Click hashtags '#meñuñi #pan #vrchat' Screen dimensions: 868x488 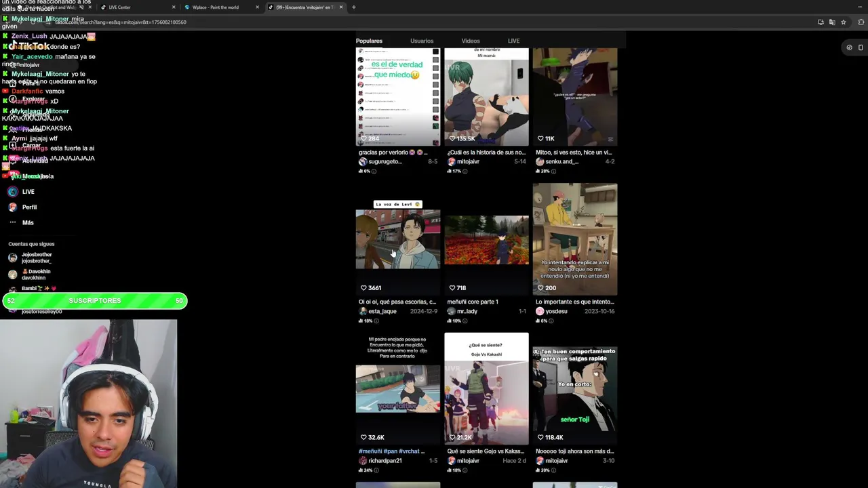[x=391, y=451]
